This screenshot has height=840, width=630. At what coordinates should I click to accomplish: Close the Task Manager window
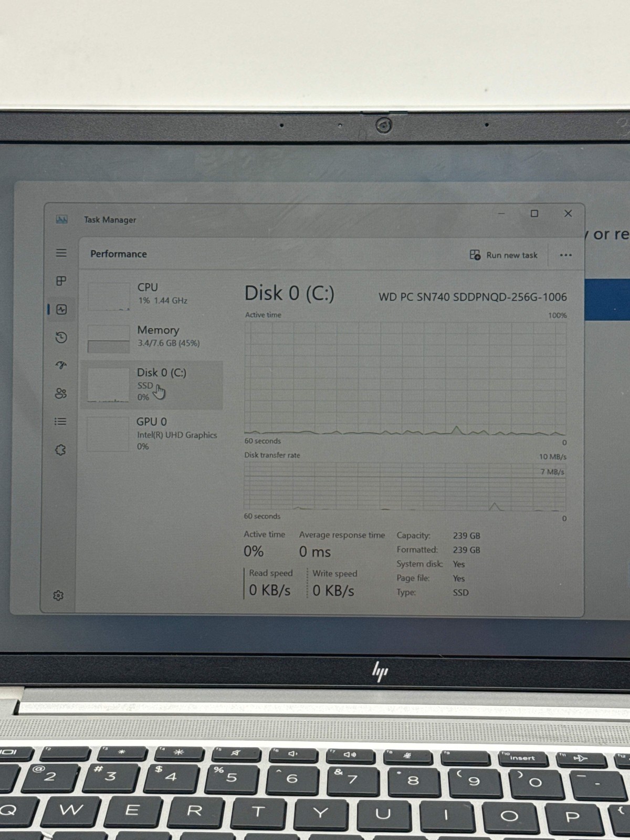(568, 213)
